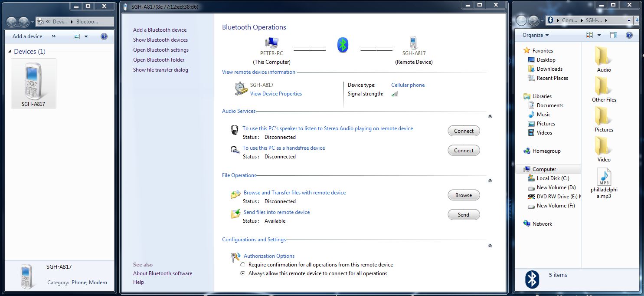Collapse the File Operations section
This screenshot has height=296, width=644.
coord(490,181)
